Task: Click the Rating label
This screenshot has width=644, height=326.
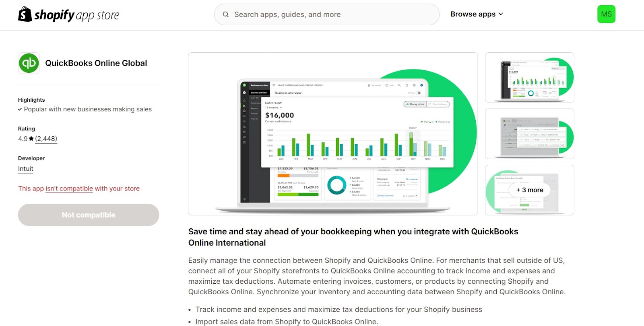Action: [27, 129]
